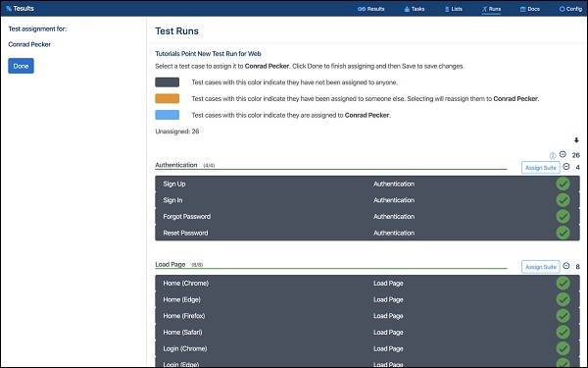
Task: Open the Results nav item
Action: (370, 9)
